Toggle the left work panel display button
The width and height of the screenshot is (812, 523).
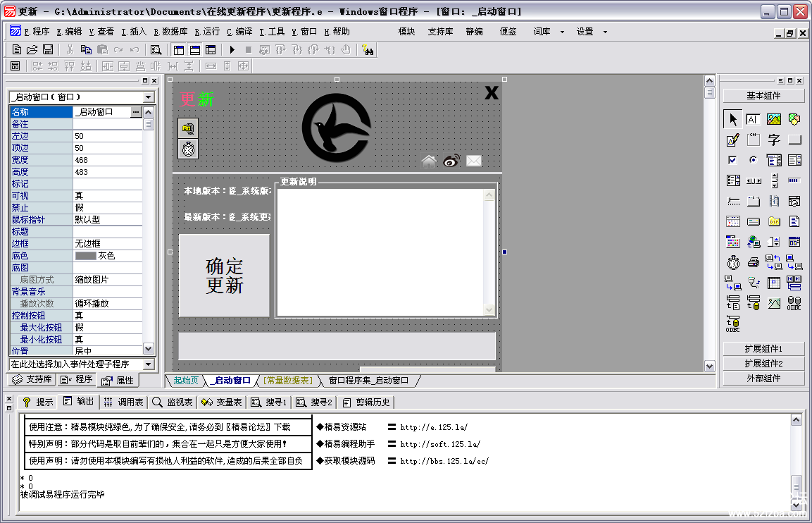point(178,49)
